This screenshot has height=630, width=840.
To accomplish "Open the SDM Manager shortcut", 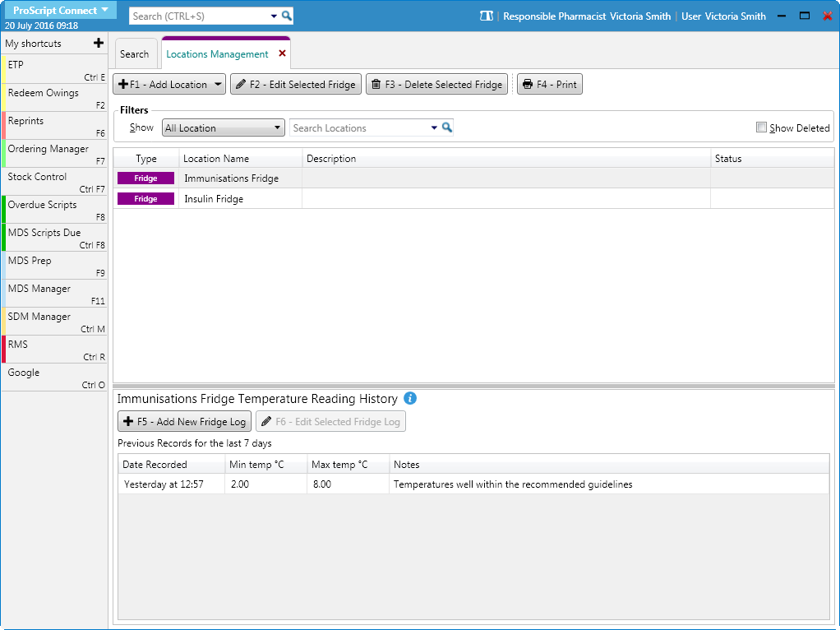I will (x=54, y=321).
